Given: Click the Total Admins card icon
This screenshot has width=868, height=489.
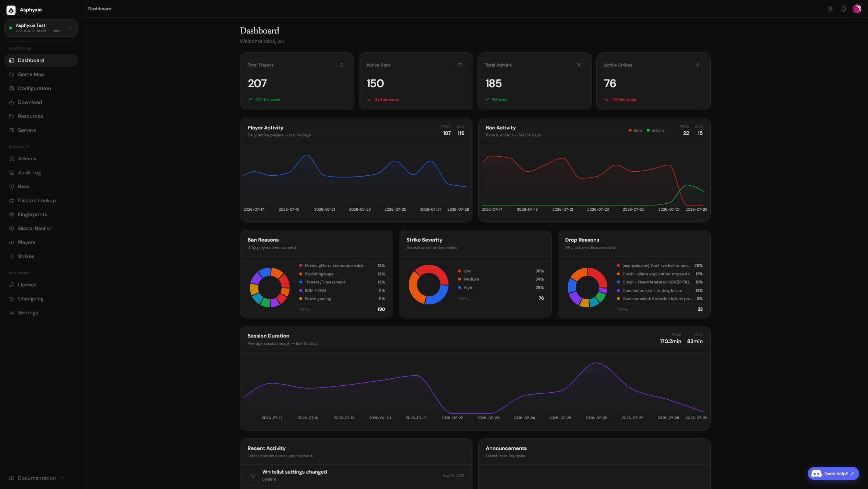Looking at the screenshot, I should click(x=579, y=65).
